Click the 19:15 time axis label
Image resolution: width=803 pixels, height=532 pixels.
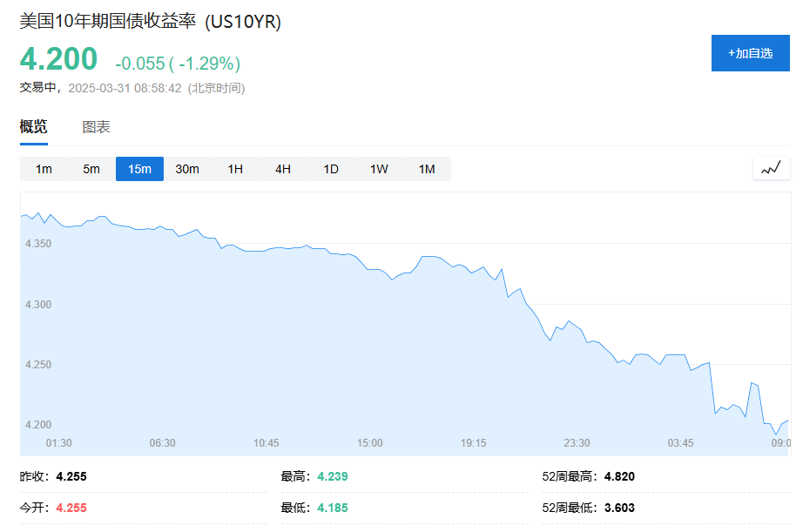coord(473,443)
